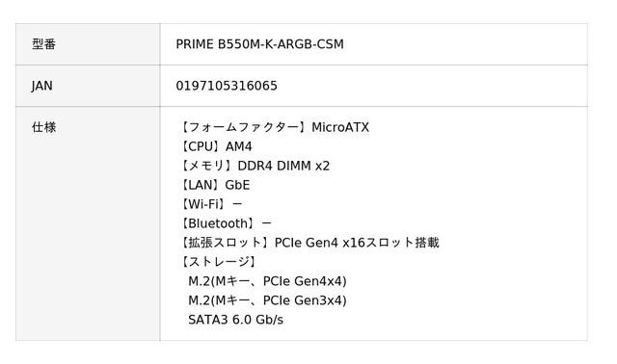Click the M.2 PCIe Gen4x4 line
The width and height of the screenshot is (617, 364).
click(267, 281)
